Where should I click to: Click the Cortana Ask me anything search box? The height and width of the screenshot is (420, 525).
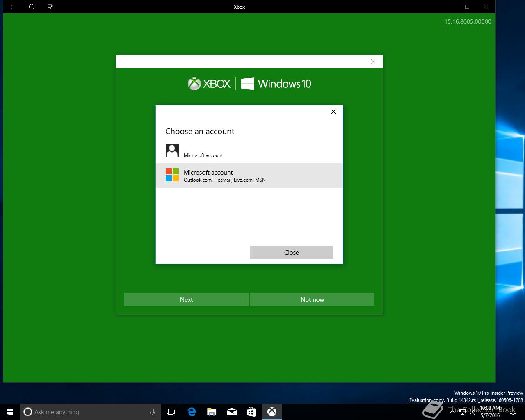pos(90,412)
